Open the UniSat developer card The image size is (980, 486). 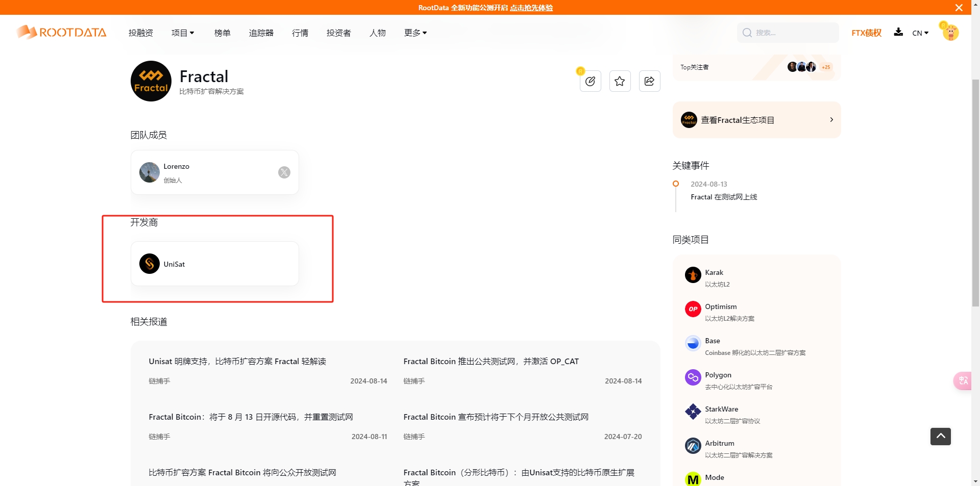(215, 264)
